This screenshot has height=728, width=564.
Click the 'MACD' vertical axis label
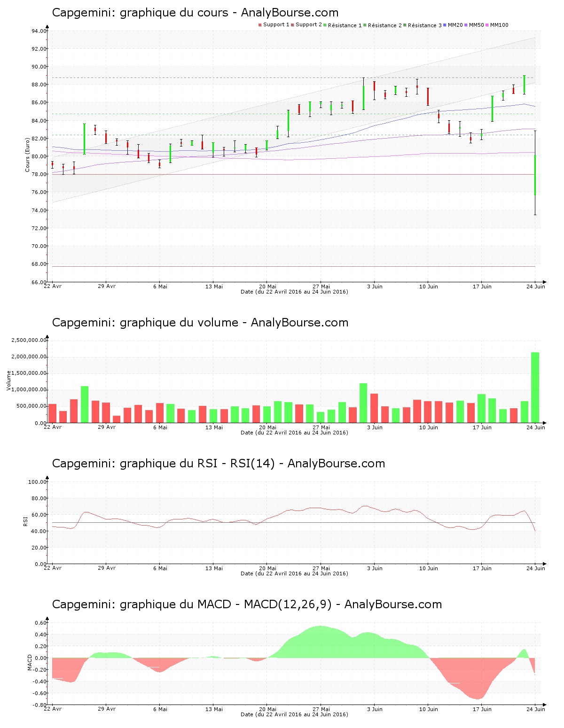point(30,662)
